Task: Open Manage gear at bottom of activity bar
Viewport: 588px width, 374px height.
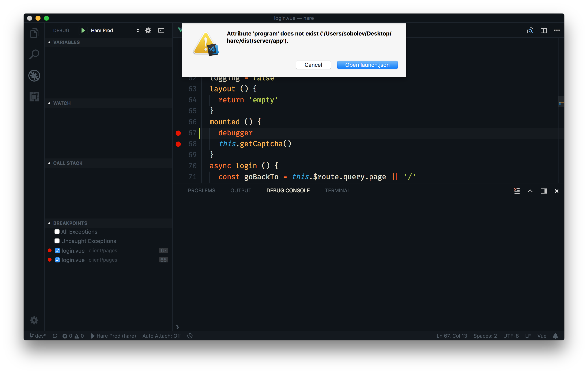Action: pos(34,320)
